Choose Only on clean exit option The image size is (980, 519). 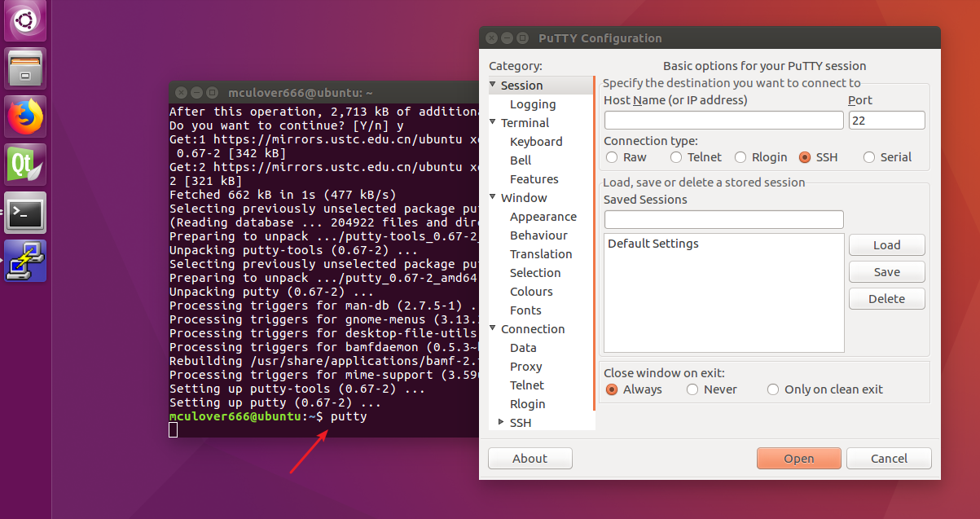point(772,389)
